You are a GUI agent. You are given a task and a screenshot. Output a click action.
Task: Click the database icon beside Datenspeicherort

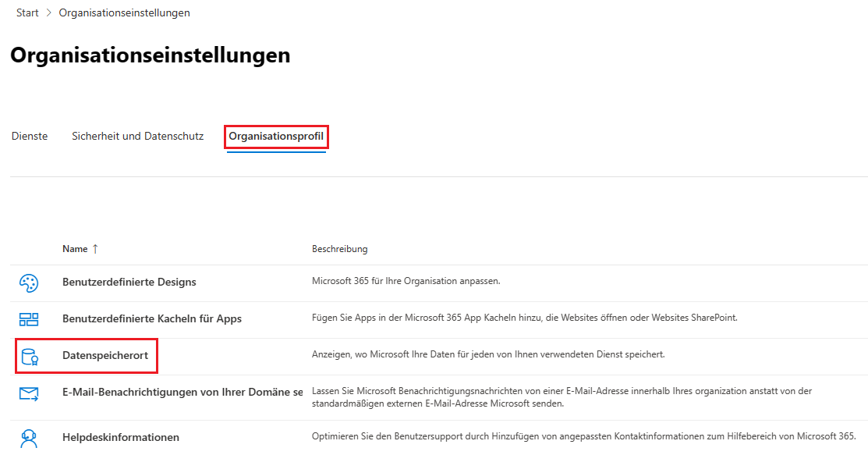pos(29,357)
